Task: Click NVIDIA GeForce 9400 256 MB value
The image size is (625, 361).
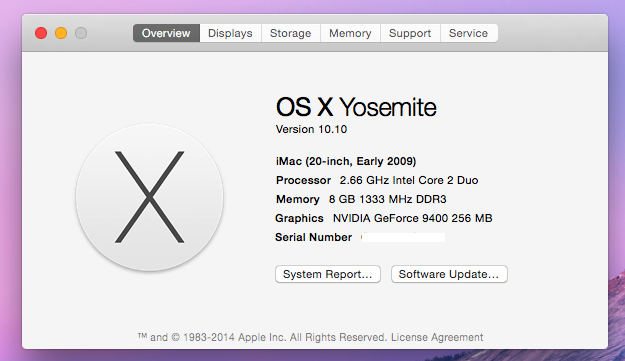Action: point(413,218)
